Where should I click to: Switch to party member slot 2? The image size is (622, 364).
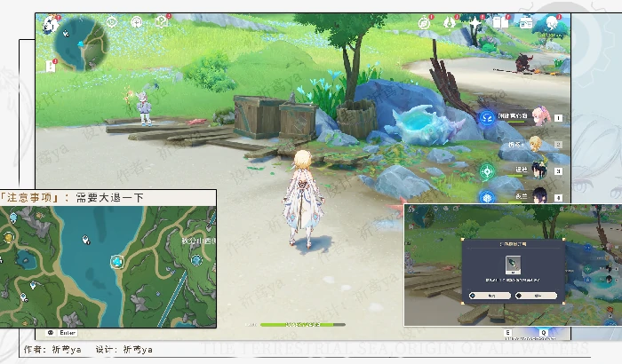(x=537, y=144)
